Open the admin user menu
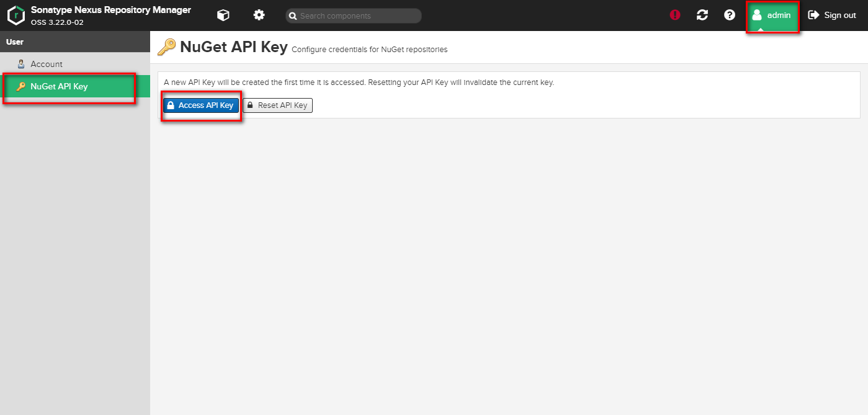This screenshot has height=415, width=868. tap(772, 15)
